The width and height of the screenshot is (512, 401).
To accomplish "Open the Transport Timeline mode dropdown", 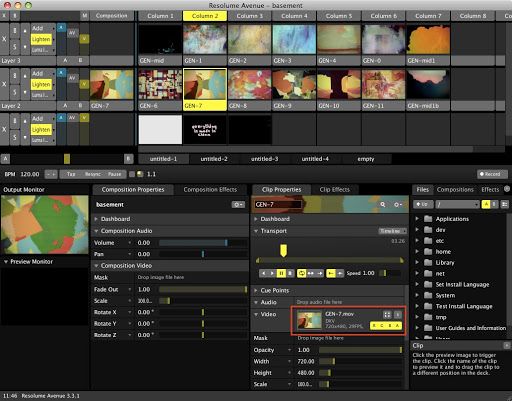I will click(x=392, y=231).
